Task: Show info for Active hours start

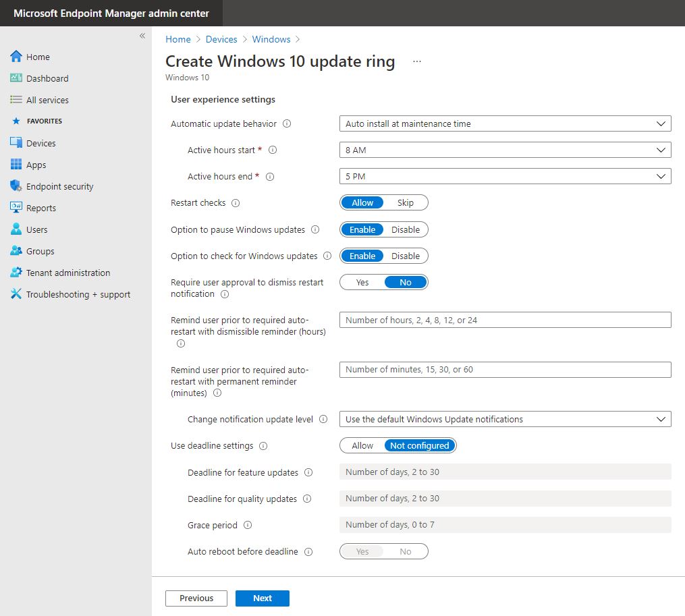Action: (273, 150)
